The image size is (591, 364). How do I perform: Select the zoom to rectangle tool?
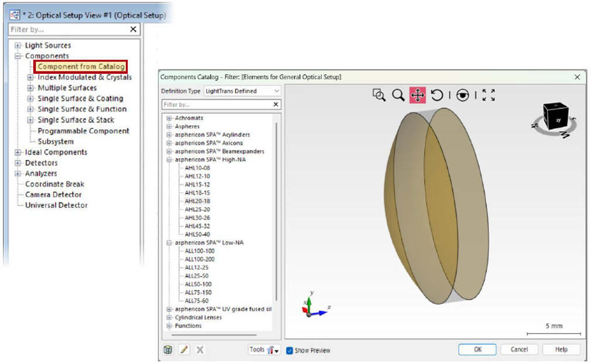[x=379, y=95]
